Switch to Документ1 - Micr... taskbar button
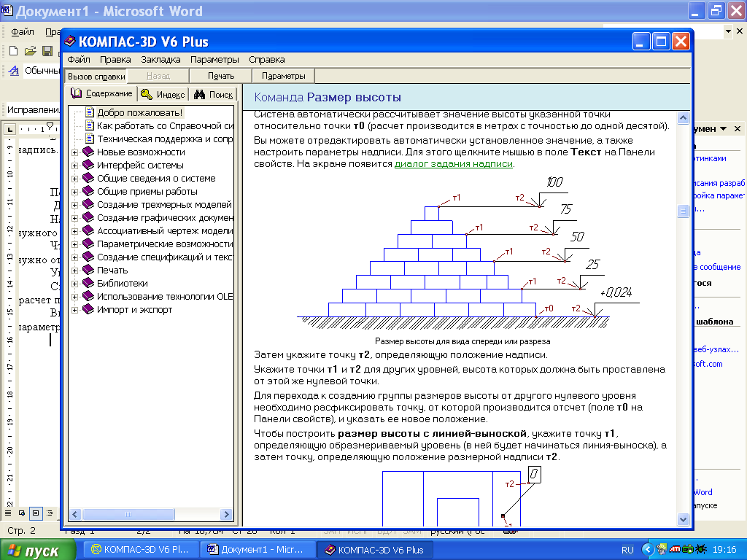 [257, 550]
